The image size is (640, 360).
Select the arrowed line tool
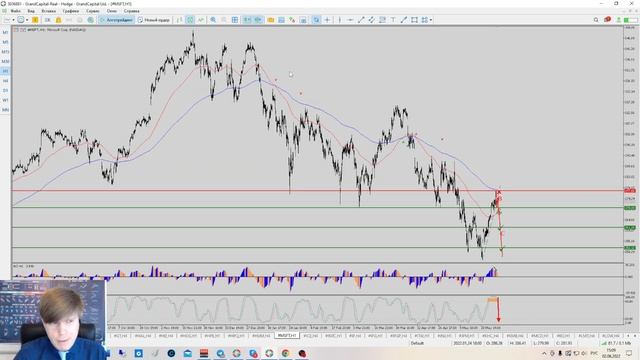coord(403,20)
